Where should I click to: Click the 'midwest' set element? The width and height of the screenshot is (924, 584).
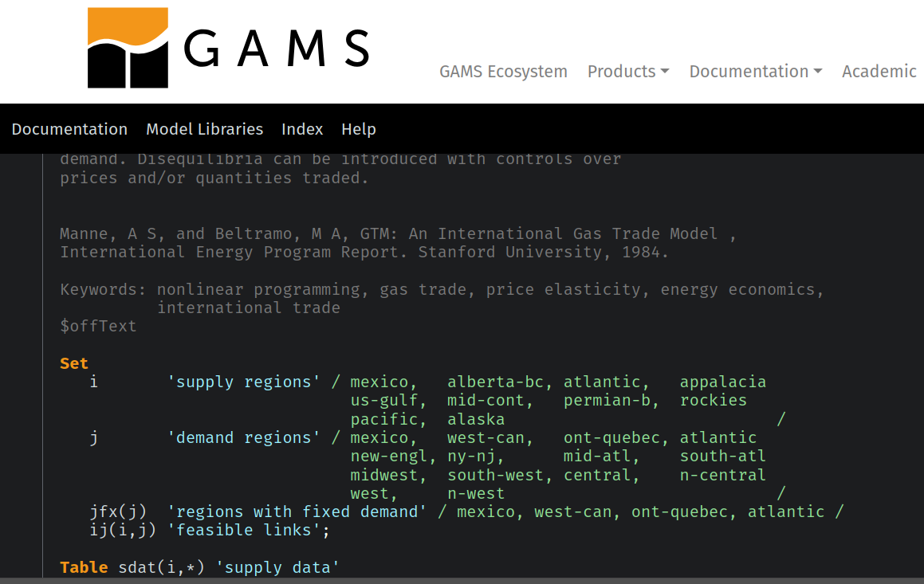click(x=383, y=475)
